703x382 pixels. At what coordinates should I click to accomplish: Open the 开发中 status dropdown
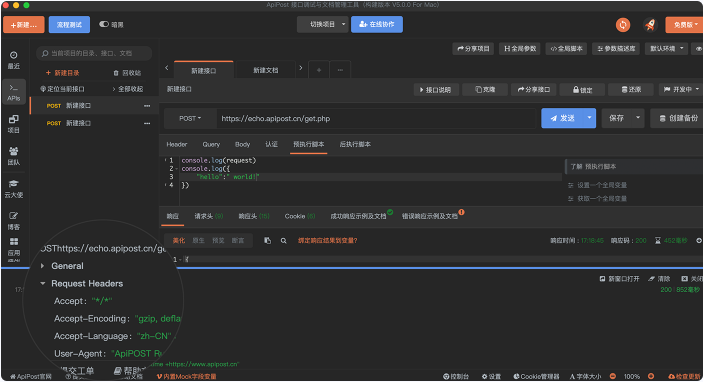[681, 90]
